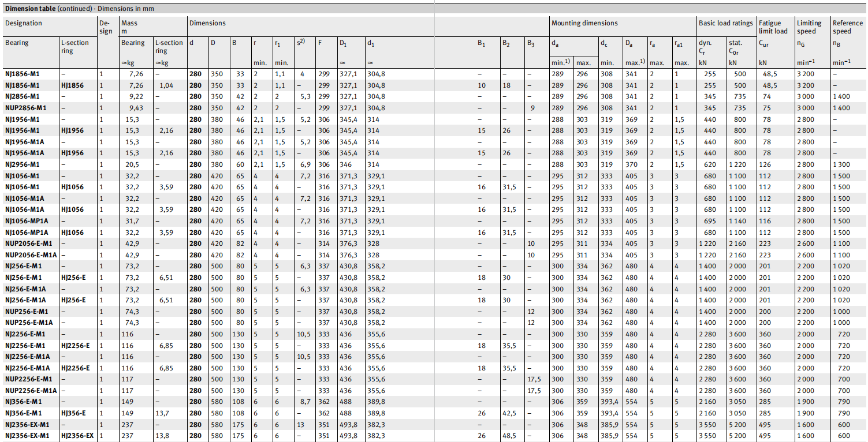Click the 9,43 bearing mass value

point(128,108)
